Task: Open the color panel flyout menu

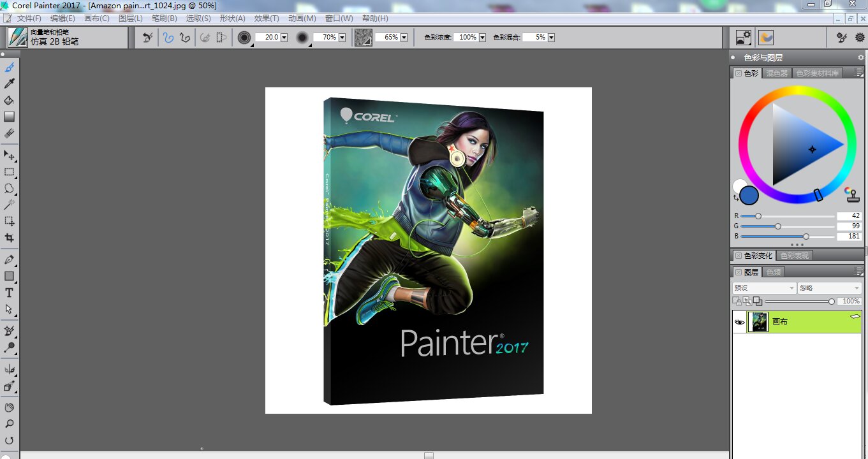Action: coord(859,73)
